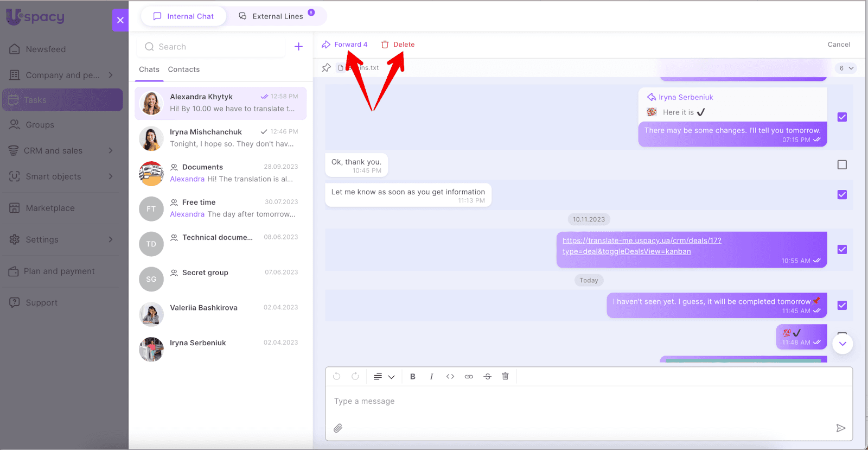The width and height of the screenshot is (868, 450).
Task: Open the chat with Iryna Mishchanchuk
Action: coord(220,138)
